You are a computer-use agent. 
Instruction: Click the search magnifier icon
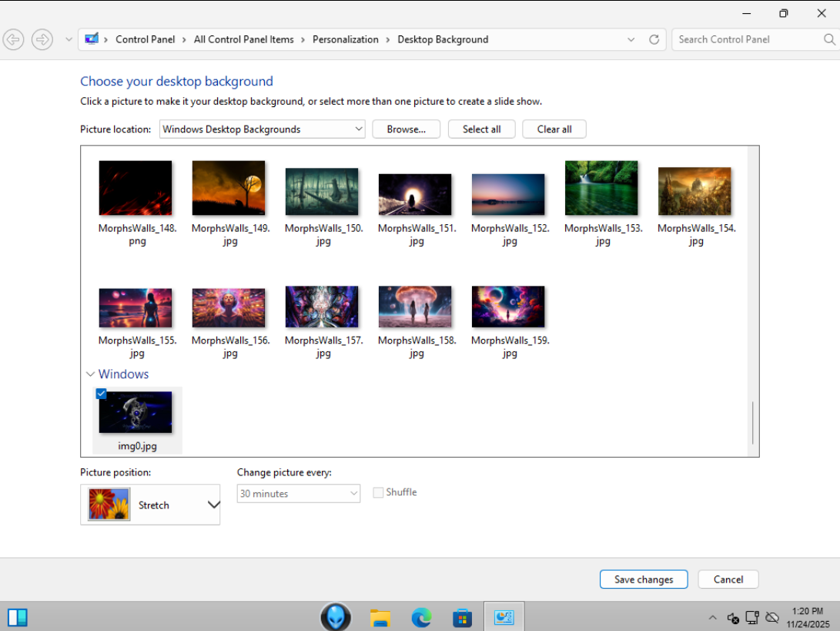click(829, 39)
